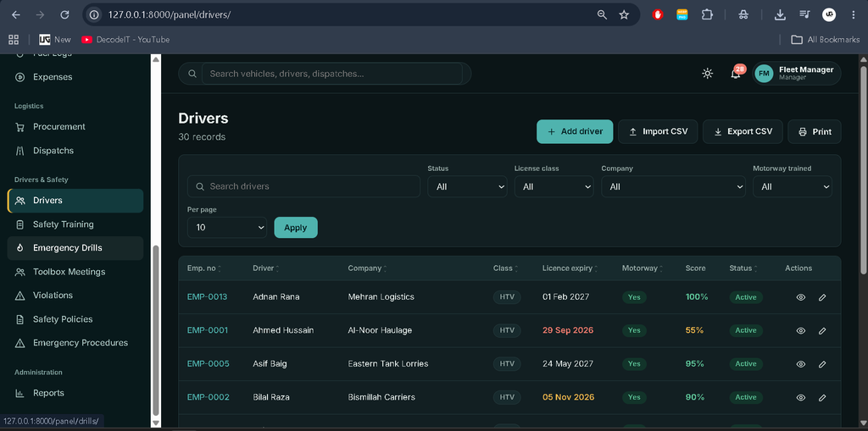The width and height of the screenshot is (868, 431).
Task: View details eye icon for Asif Baig
Action: [800, 364]
